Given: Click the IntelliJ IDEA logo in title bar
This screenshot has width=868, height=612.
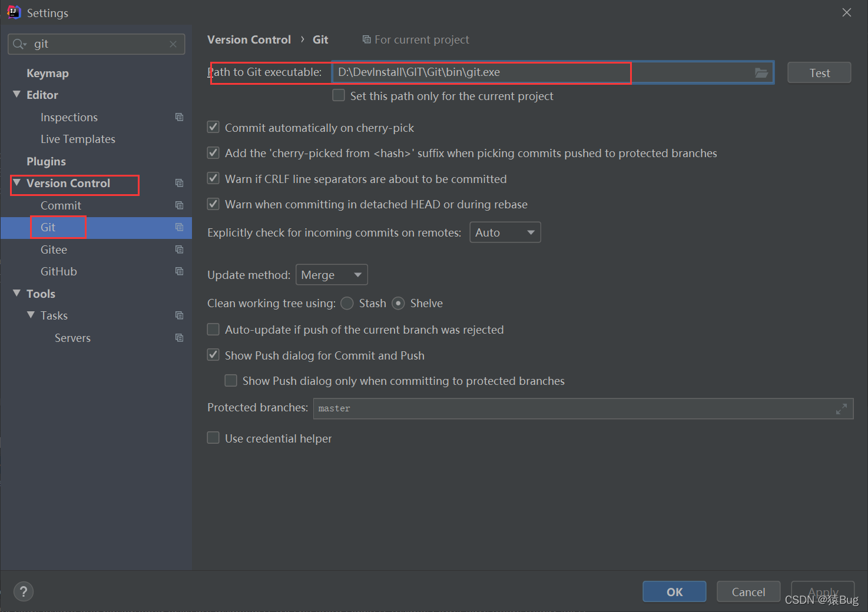Looking at the screenshot, I should pyautogui.click(x=14, y=12).
